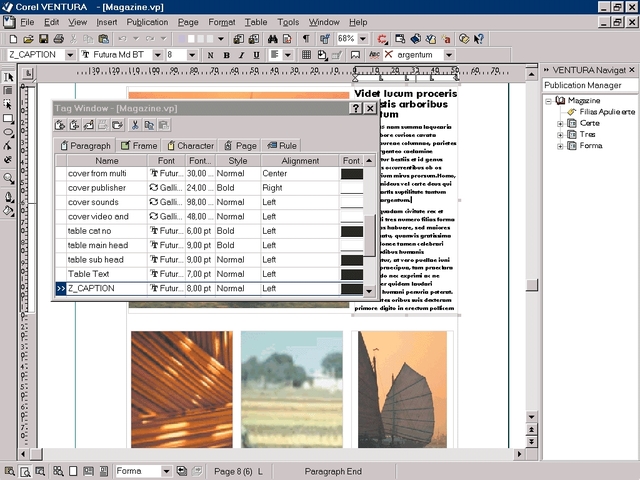Open the argentum spelling suggestion dropdown
This screenshot has width=640, height=480.
tap(449, 55)
